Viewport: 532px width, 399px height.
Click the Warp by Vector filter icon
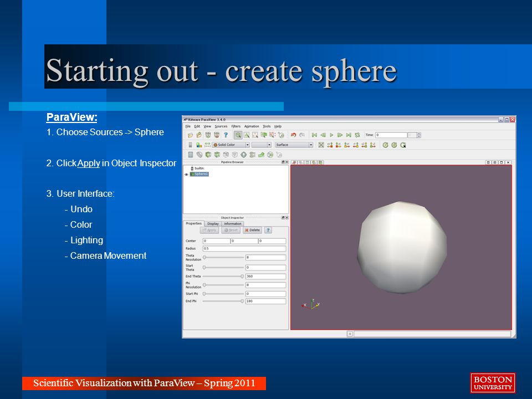tap(261, 155)
